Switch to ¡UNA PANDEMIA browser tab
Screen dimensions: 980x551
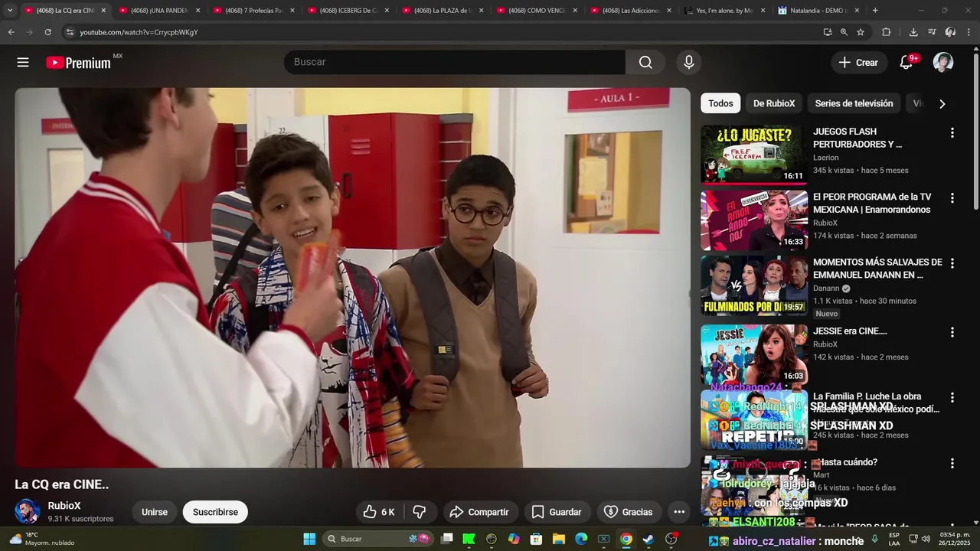[x=159, y=11]
